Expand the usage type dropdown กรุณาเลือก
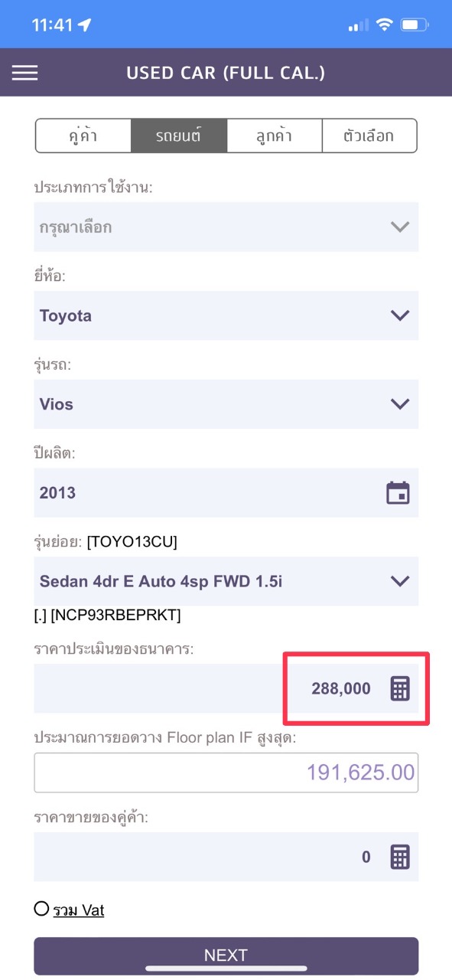Image resolution: width=452 pixels, height=980 pixels. click(226, 227)
